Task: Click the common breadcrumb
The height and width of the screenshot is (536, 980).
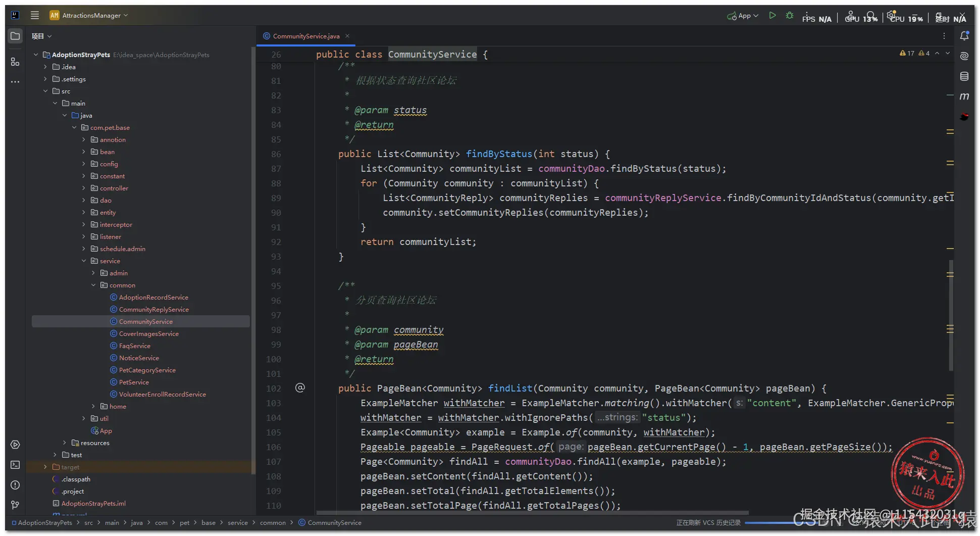Action: (x=273, y=522)
